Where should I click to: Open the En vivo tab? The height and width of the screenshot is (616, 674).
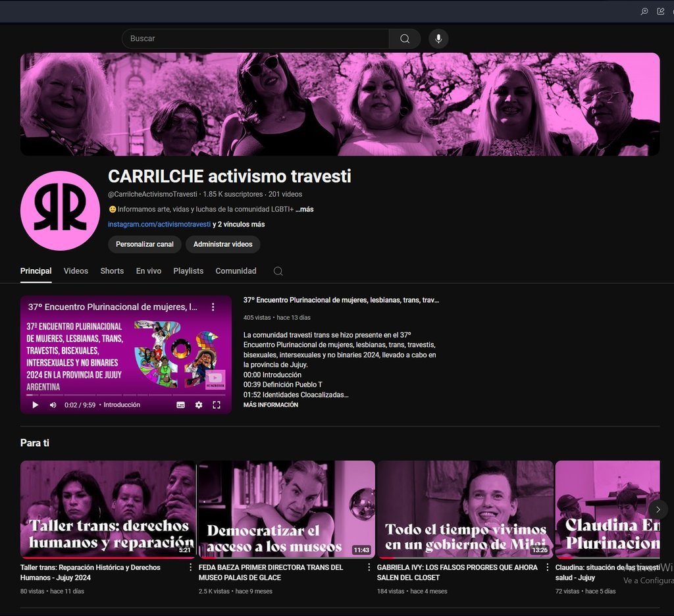tap(149, 271)
